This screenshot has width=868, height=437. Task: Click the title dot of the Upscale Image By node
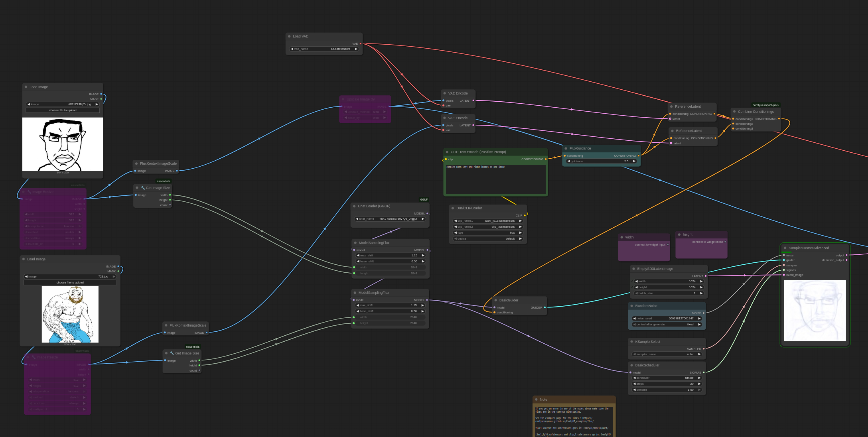(x=343, y=99)
